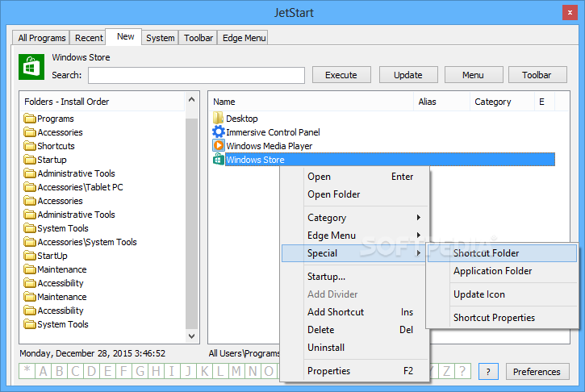Expand the Special submenu entry
Viewport: 585px width, 392px height.
(x=355, y=253)
